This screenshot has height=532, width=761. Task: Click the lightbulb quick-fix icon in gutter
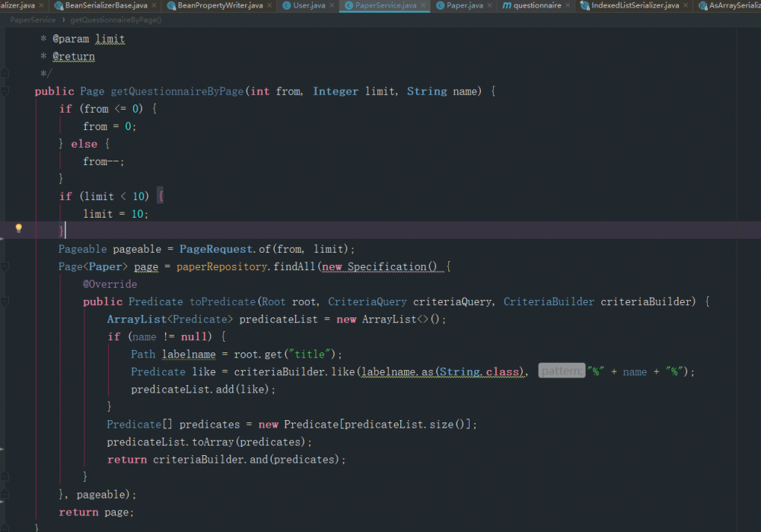pos(19,228)
